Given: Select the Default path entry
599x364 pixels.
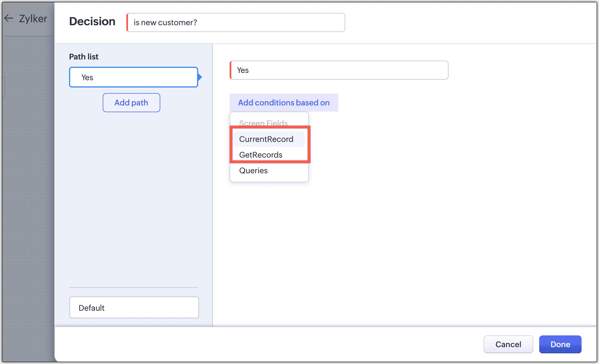Looking at the screenshot, I should (x=134, y=308).
